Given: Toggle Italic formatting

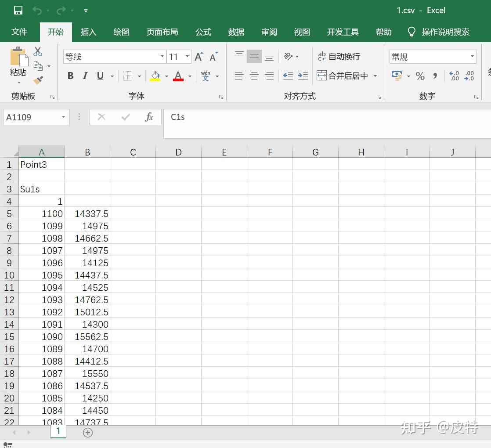Looking at the screenshot, I should [85, 76].
